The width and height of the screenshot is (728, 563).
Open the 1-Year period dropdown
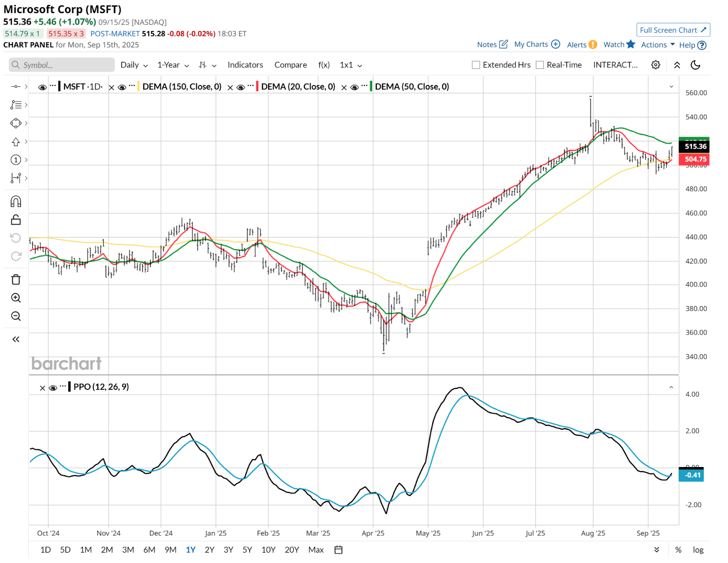tap(173, 65)
